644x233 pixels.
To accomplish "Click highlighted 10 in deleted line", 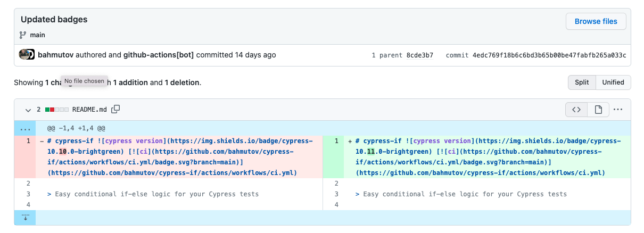I will click(62, 152).
